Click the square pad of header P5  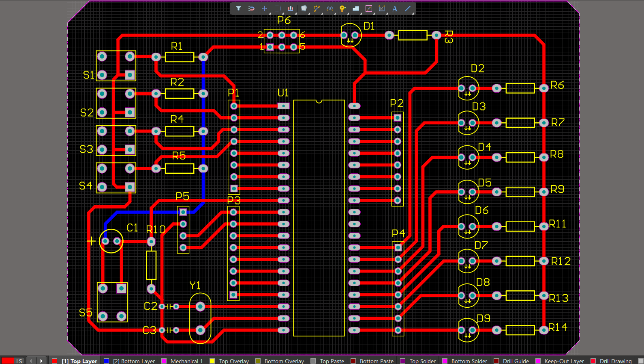(183, 212)
